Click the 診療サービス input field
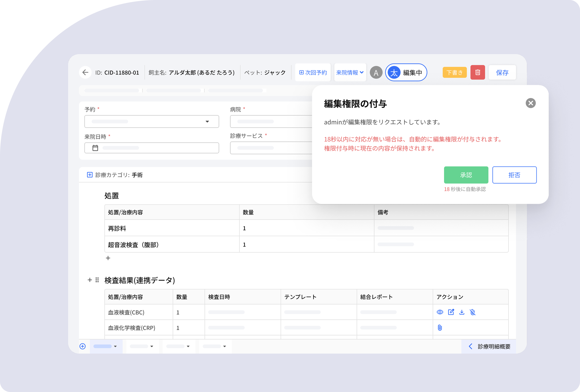The height and width of the screenshot is (392, 580). pos(271,148)
